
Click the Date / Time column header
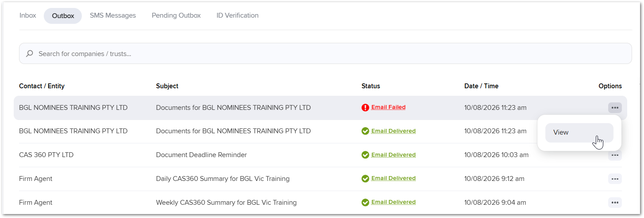[481, 86]
